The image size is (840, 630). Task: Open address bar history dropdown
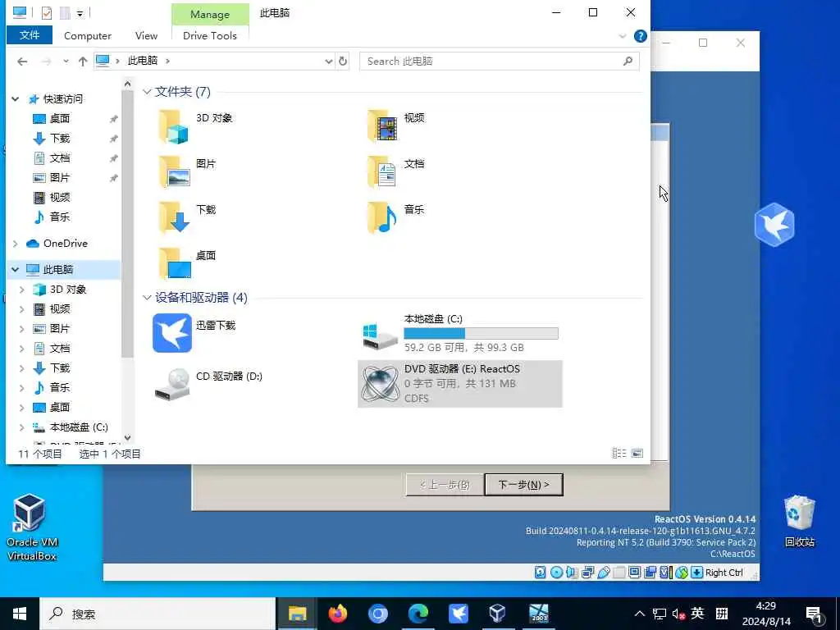click(328, 61)
